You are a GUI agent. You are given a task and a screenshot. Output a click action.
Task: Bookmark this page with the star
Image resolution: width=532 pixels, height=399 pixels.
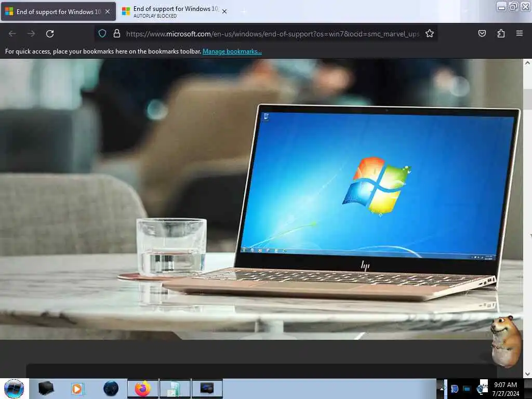coord(430,33)
